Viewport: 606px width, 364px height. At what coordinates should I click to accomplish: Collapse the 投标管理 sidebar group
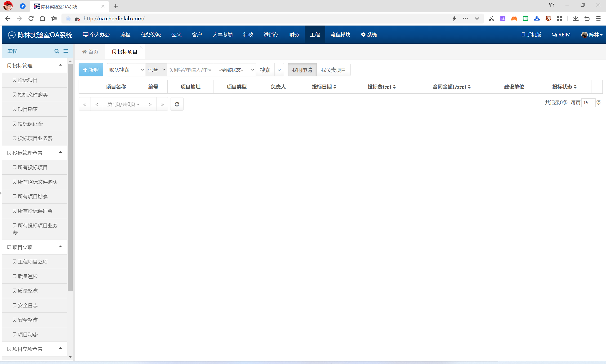[60, 65]
